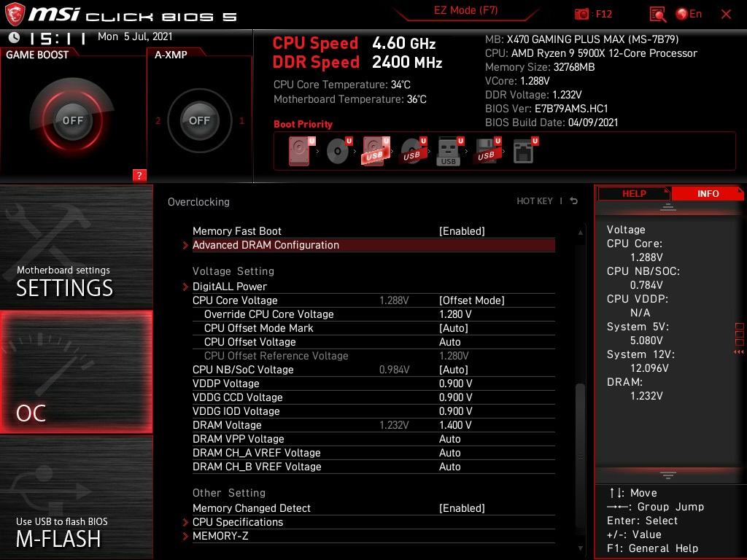Click the red triple-arrow icon on right edge
Image resolution: width=747 pixels, height=560 pixels.
tap(739, 352)
